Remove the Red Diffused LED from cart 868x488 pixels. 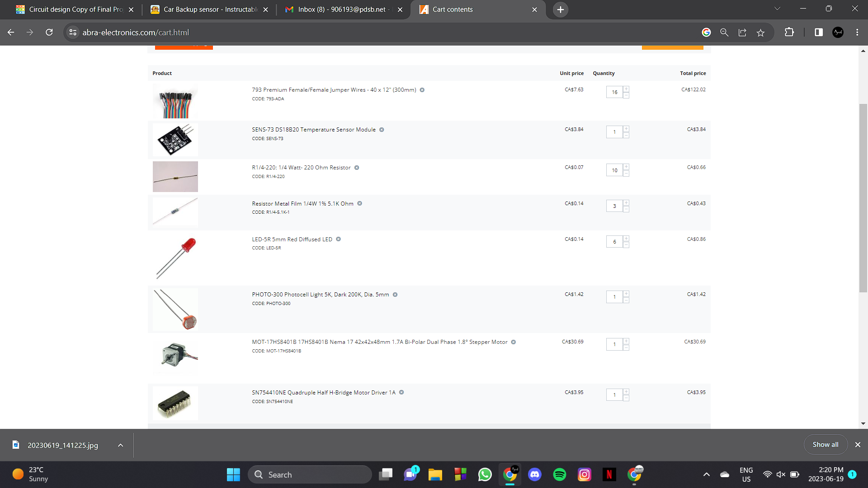(x=338, y=239)
